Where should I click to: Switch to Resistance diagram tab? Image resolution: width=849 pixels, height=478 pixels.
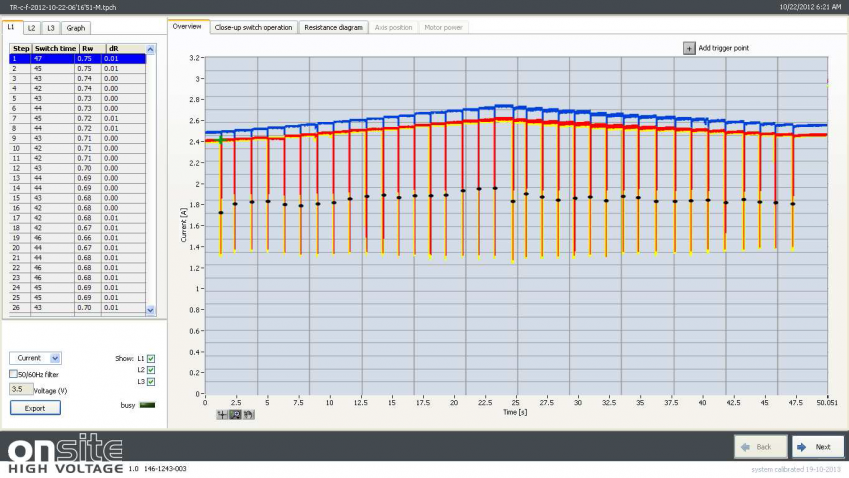tap(333, 27)
